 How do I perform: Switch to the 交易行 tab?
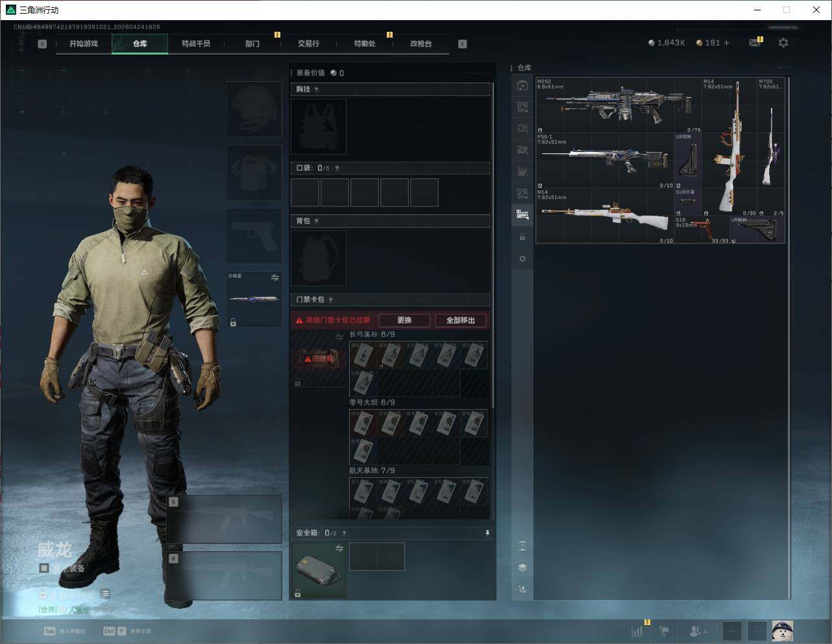(308, 43)
